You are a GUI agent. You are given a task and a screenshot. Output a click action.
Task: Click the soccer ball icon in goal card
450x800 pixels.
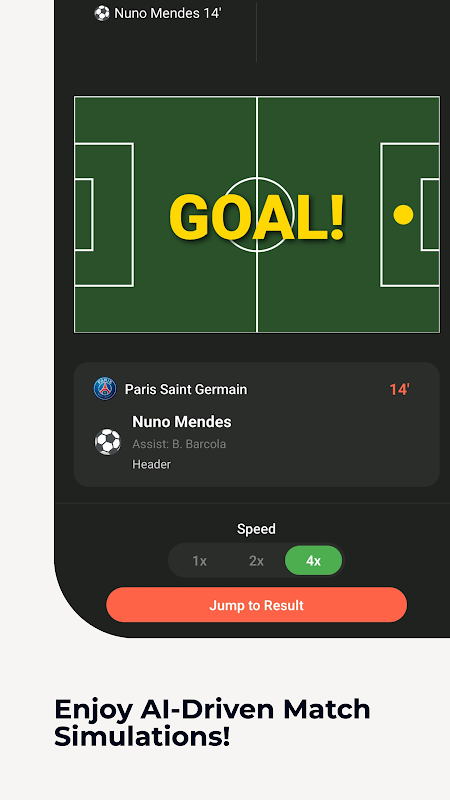pos(108,442)
